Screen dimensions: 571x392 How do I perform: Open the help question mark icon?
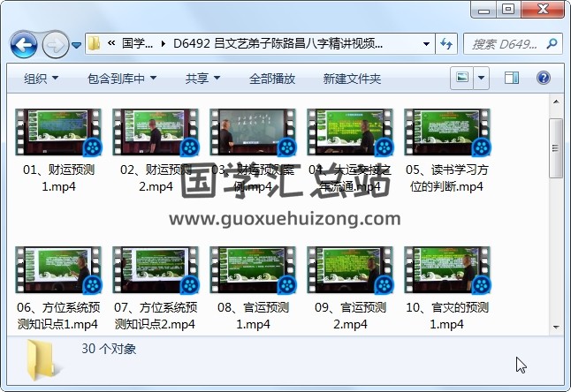(543, 79)
